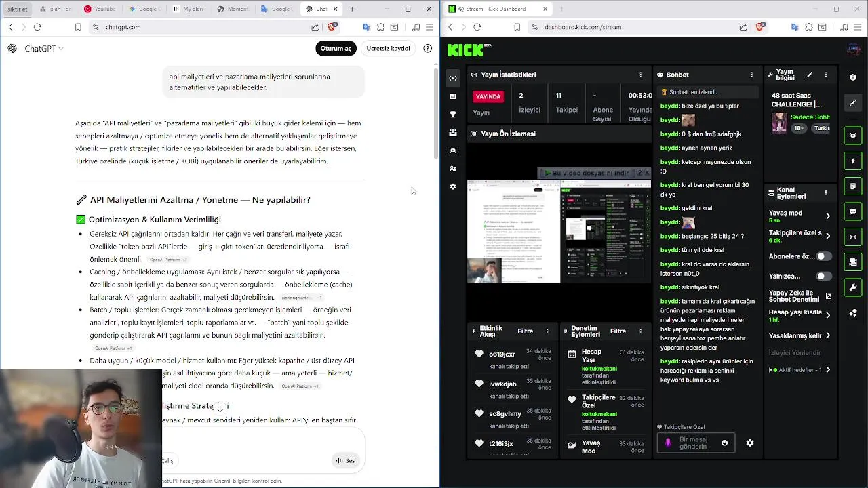The height and width of the screenshot is (488, 868).
Task: Click the Bu video dosyasını indir button
Action: tap(587, 174)
